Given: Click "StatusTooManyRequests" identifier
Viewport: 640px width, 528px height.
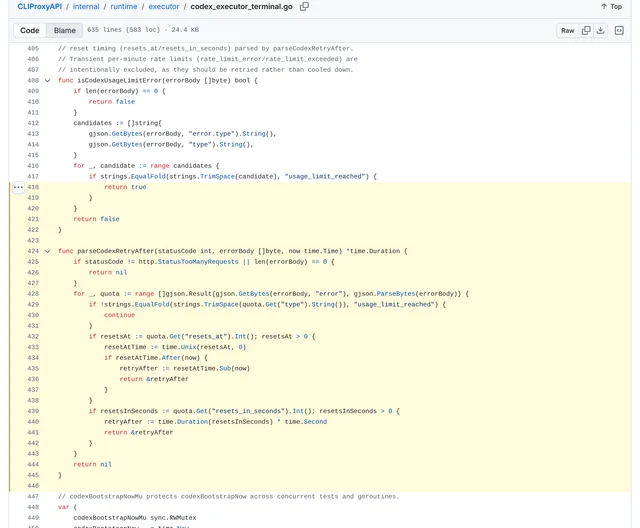Looking at the screenshot, I should (198, 262).
